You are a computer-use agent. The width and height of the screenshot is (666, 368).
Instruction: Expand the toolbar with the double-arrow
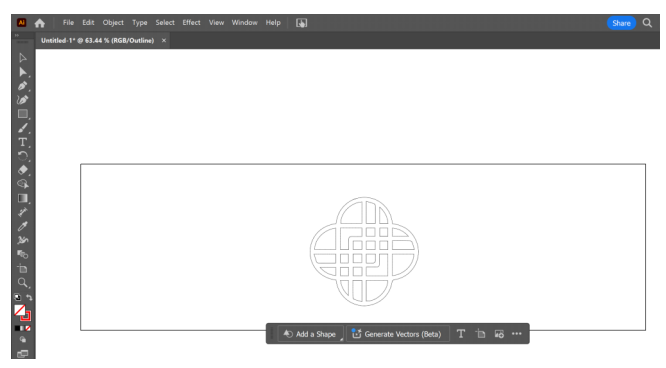[17, 35]
